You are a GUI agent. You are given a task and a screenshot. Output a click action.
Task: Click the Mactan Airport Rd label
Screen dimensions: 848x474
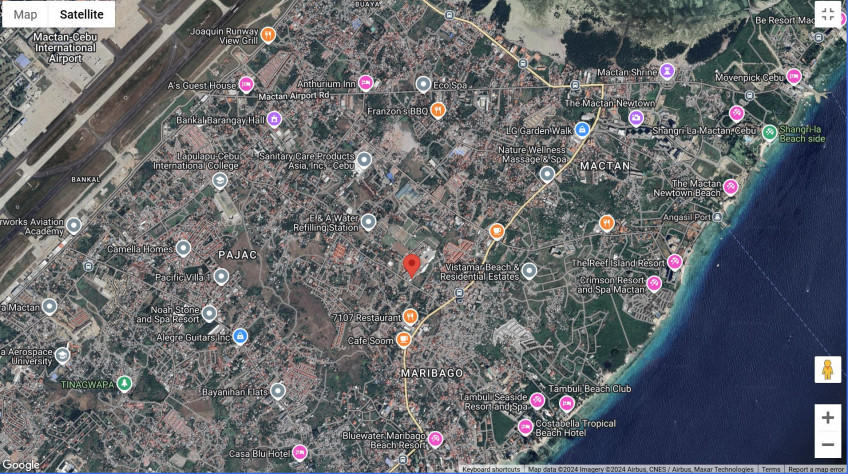[294, 96]
